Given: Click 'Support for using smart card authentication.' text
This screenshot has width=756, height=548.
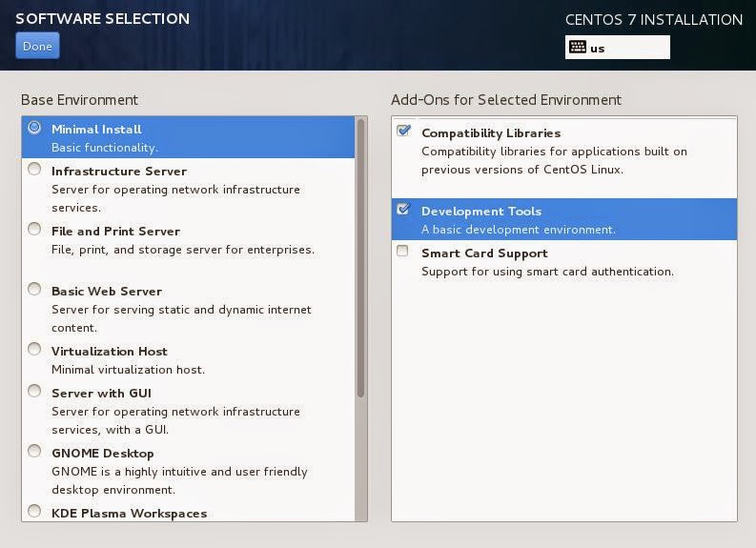Looking at the screenshot, I should click(548, 272).
